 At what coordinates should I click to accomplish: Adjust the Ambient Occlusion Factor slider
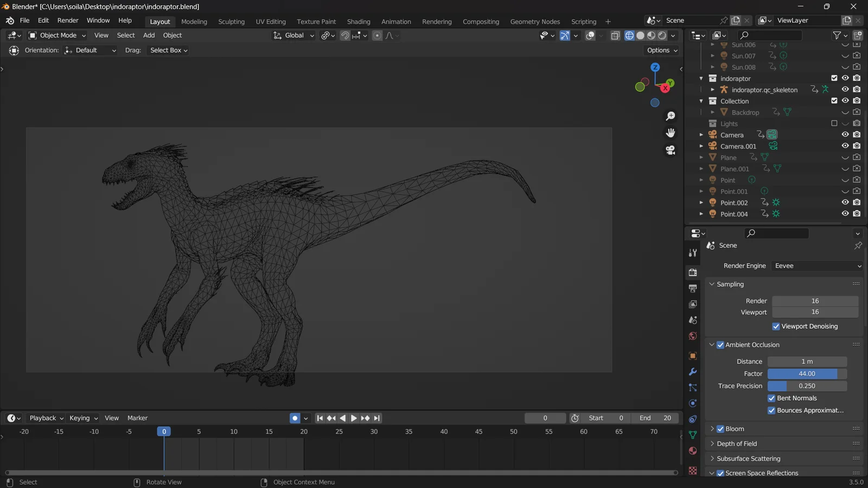tap(806, 374)
